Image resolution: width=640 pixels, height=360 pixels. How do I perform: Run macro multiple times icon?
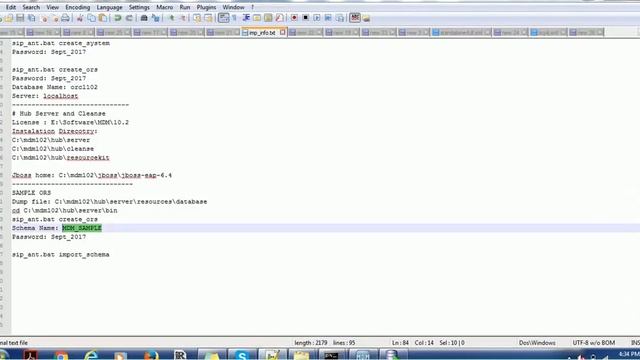[328, 18]
